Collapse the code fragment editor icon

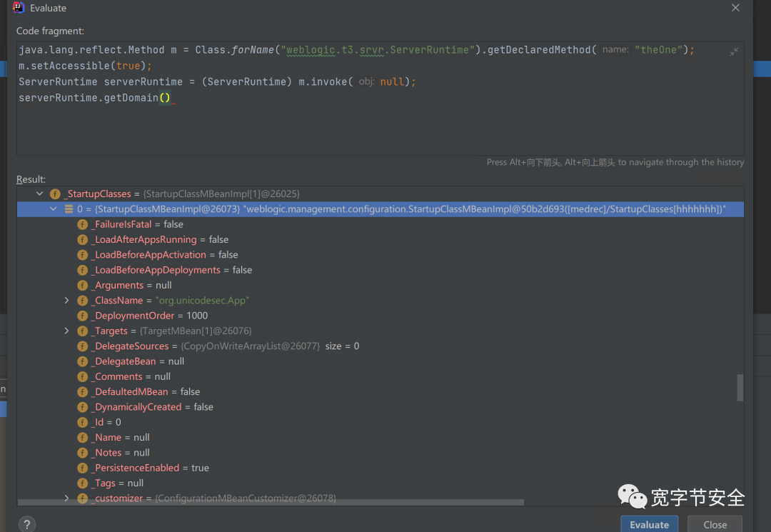pyautogui.click(x=734, y=51)
